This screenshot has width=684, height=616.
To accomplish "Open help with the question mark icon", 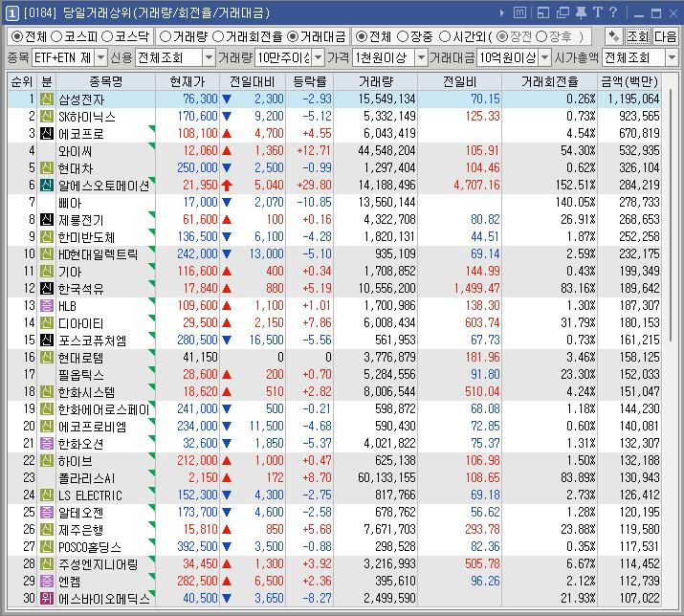I will pyautogui.click(x=613, y=12).
